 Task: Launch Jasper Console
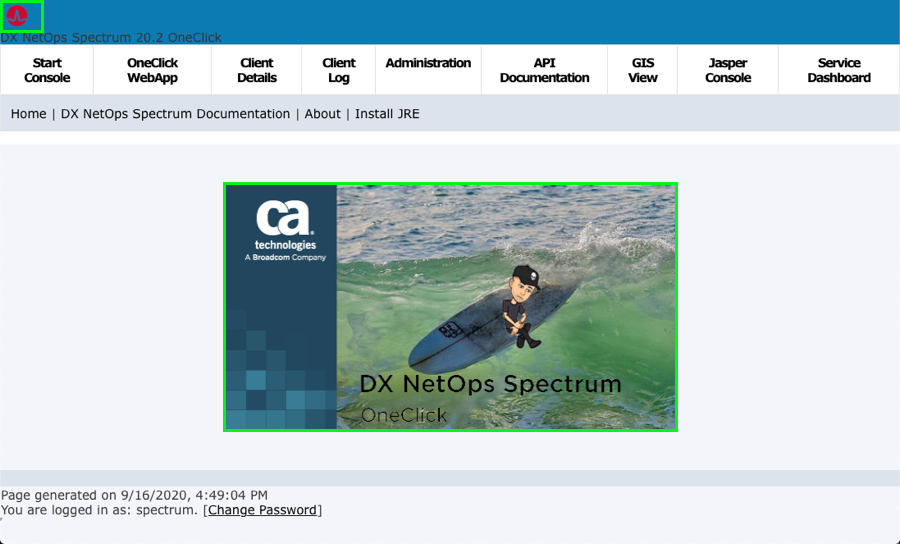[728, 70]
